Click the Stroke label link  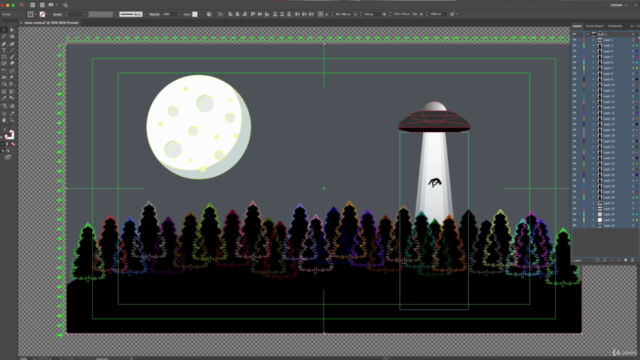pos(57,14)
